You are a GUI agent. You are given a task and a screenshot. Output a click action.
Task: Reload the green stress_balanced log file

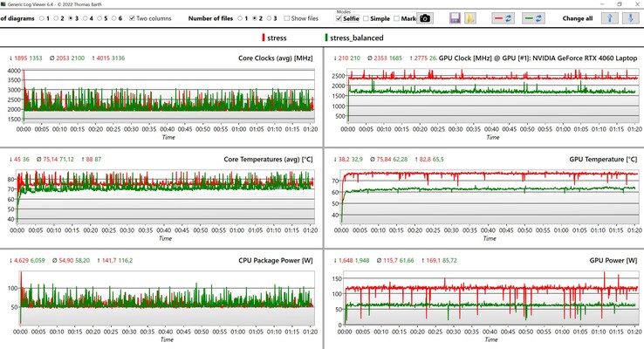click(x=533, y=18)
